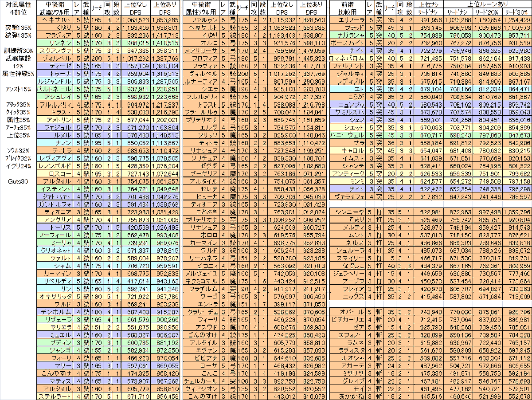The image size is (532, 400).
Task: Click the ブラッド row name
Action: (348, 27)
